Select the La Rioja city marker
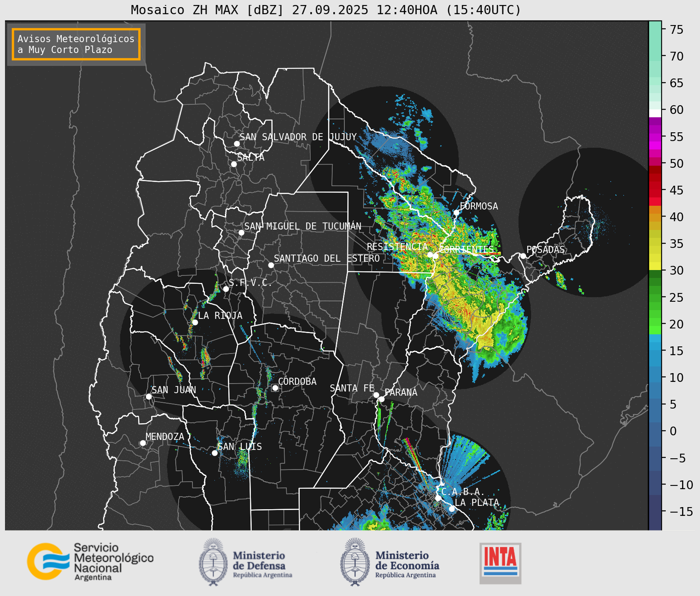The height and width of the screenshot is (596, 700). pyautogui.click(x=195, y=322)
